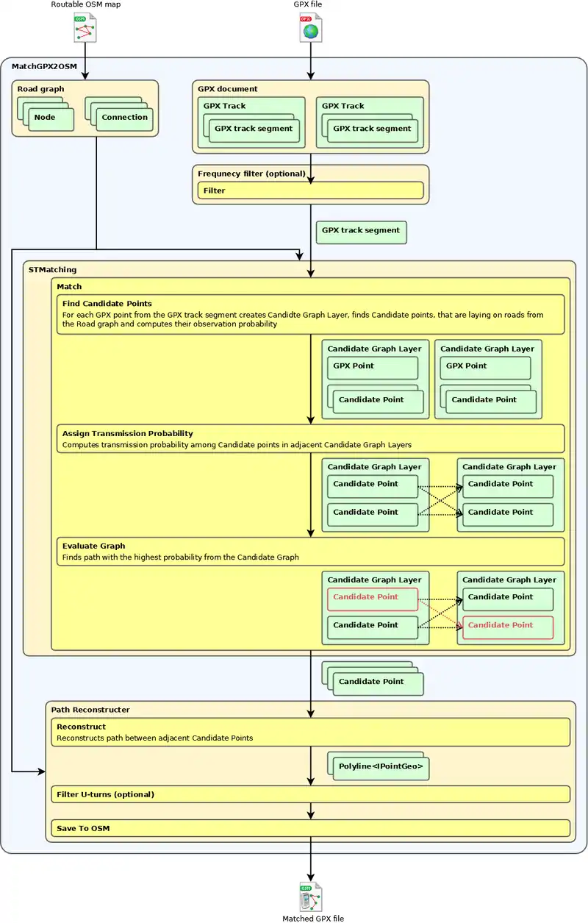Click the Filter U-turns (optional) step
This screenshot has height=923, width=588.
tap(310, 794)
